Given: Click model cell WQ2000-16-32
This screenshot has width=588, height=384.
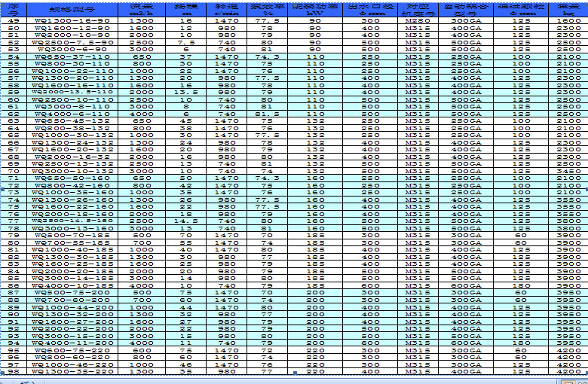Looking at the screenshot, I should (x=72, y=157).
